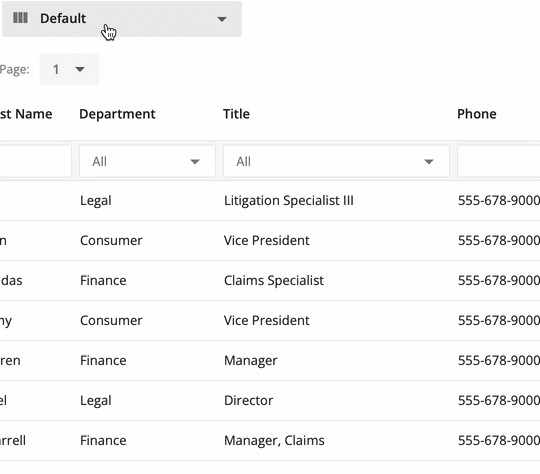Sort by the Phone column header
This screenshot has width=540, height=474.
(477, 114)
